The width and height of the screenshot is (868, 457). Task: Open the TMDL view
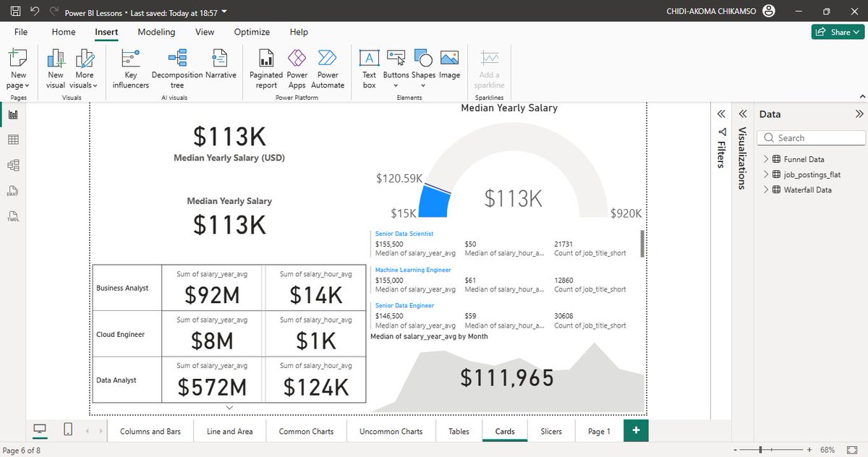click(x=13, y=216)
